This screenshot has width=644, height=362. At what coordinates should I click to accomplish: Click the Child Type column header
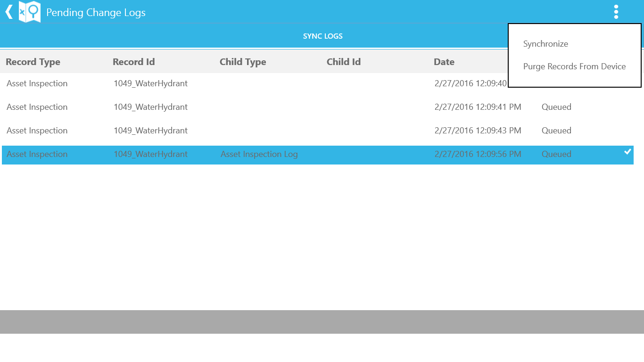point(243,62)
